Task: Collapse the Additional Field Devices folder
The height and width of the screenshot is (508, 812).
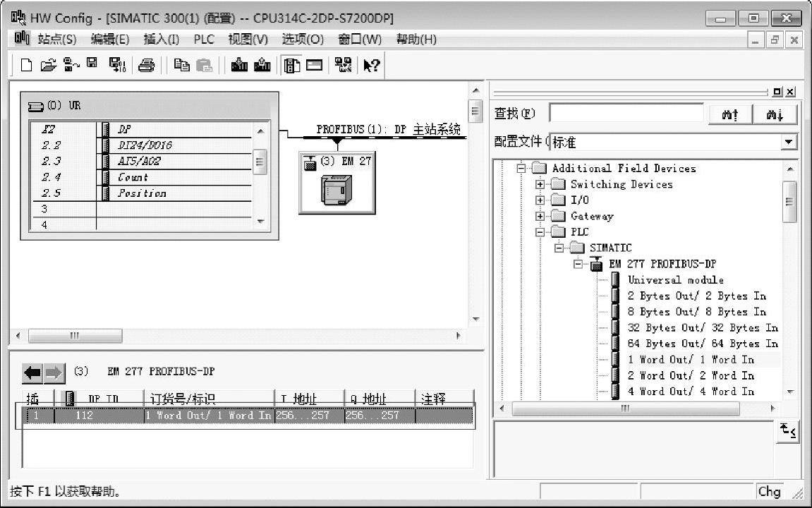Action: 521,169
